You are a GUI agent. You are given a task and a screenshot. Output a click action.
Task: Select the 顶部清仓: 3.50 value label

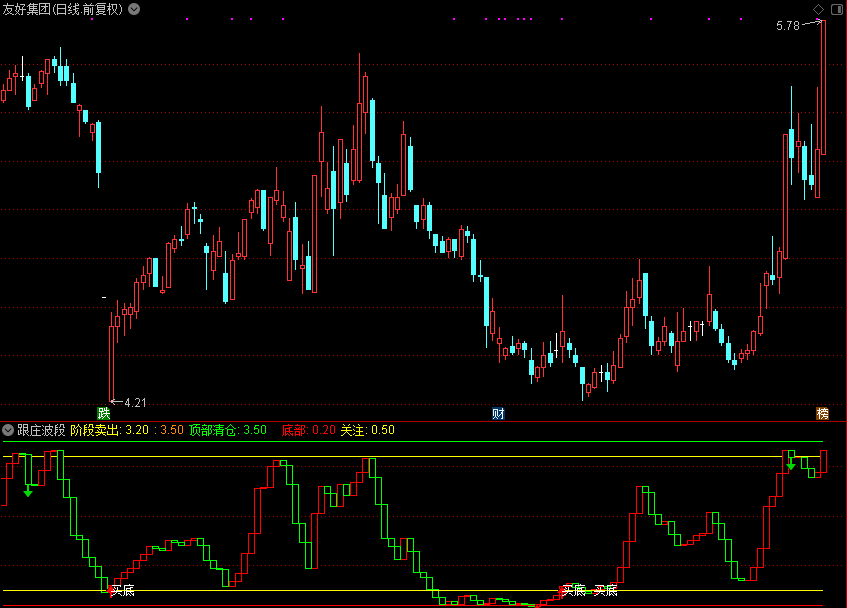point(228,430)
